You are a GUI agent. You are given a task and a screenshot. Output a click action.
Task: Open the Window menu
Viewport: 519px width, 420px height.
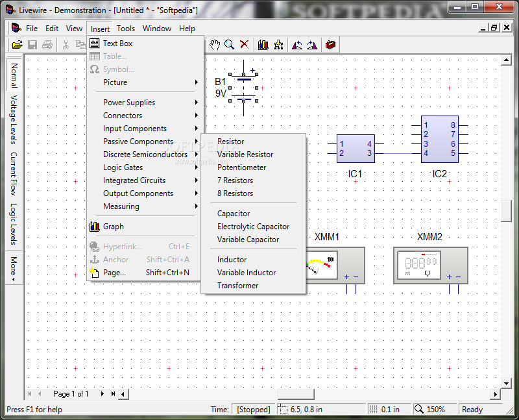click(x=157, y=29)
